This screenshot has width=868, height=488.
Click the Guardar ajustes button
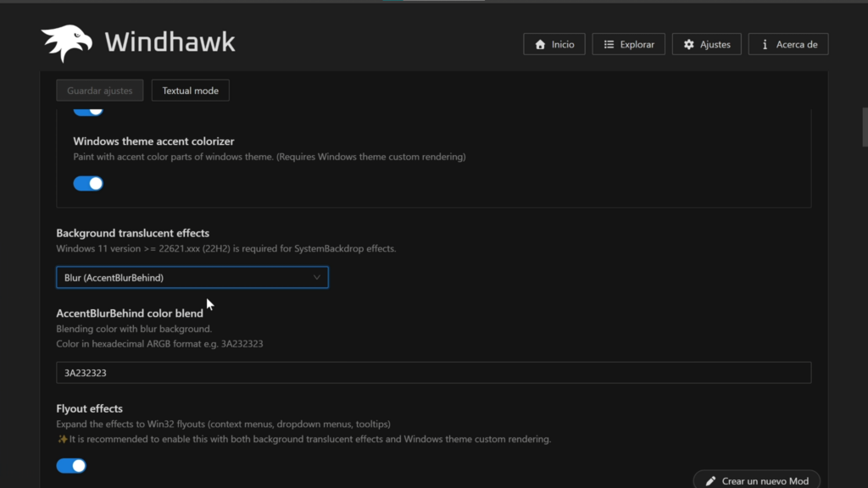(x=100, y=90)
